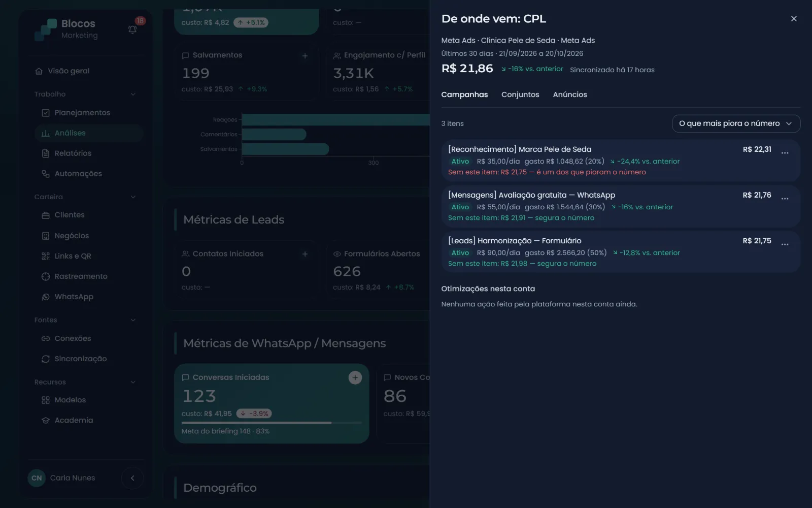Screen dimensions: 812x508
Task: Collapse the Fontes section
Action: click(133, 320)
